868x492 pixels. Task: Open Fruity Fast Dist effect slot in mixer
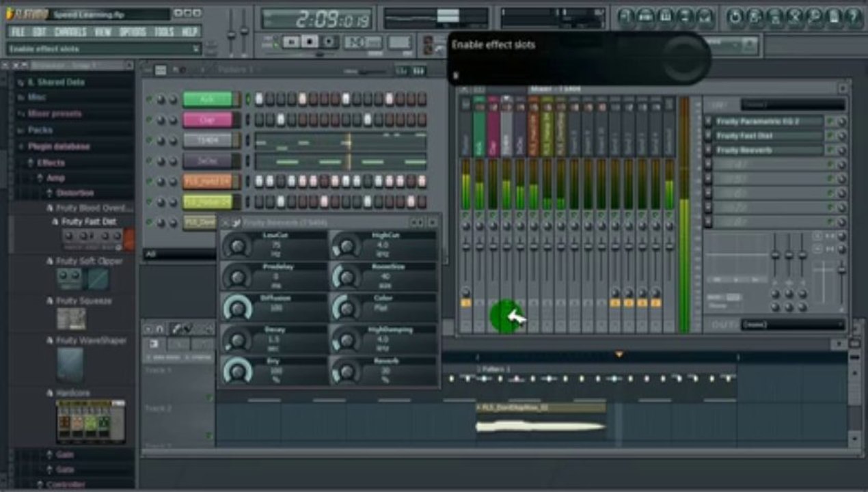coord(768,135)
